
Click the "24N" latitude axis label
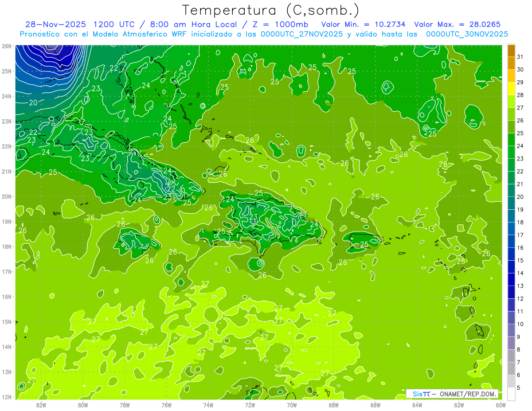pyautogui.click(x=6, y=96)
